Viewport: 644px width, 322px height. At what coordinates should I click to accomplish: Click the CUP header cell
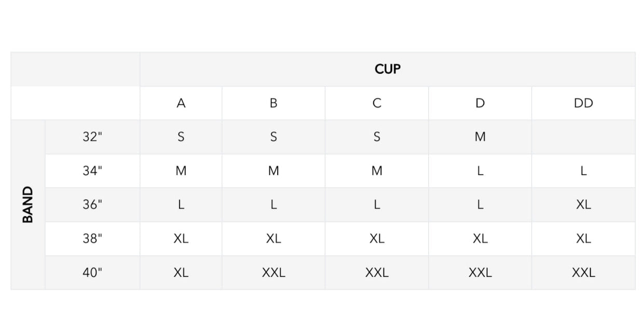coord(387,69)
